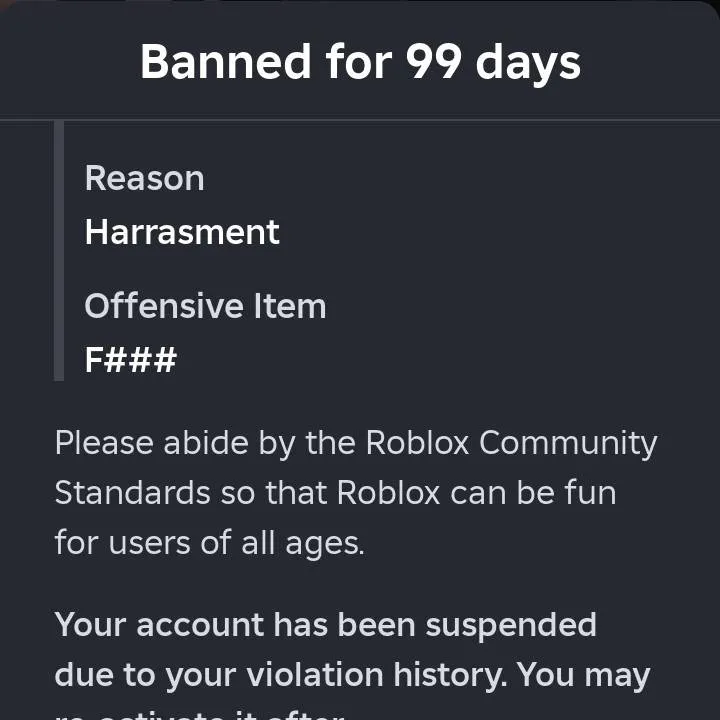This screenshot has width=720, height=720.
Task: Click the "Banned for 99 days" heading
Action: pyautogui.click(x=360, y=62)
